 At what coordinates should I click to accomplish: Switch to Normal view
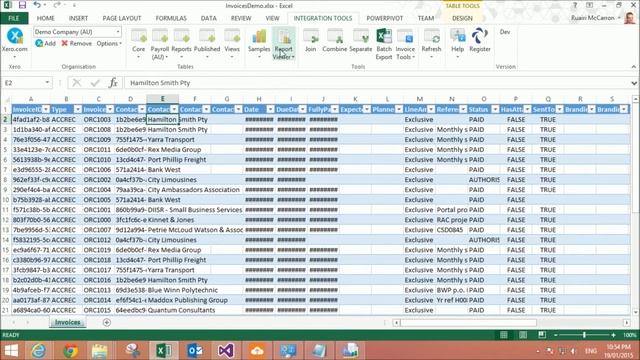tap(504, 335)
